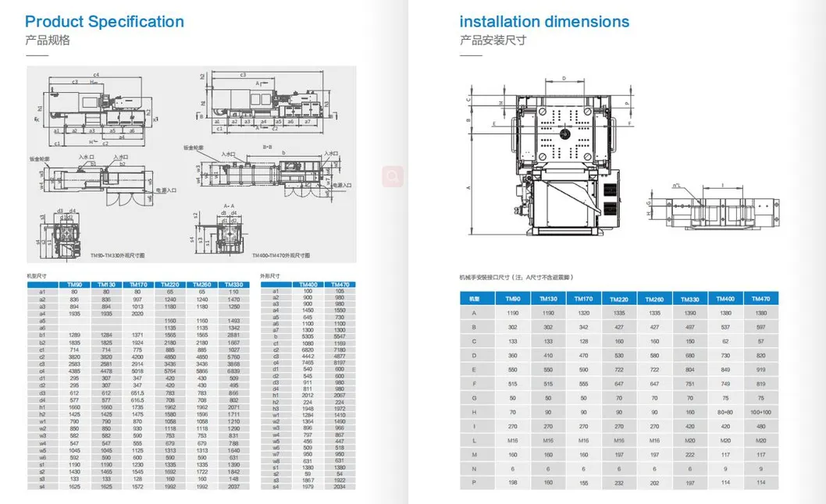The width and height of the screenshot is (826, 504).
Task: Click the TM130 header in the right table
Action: [x=548, y=298]
